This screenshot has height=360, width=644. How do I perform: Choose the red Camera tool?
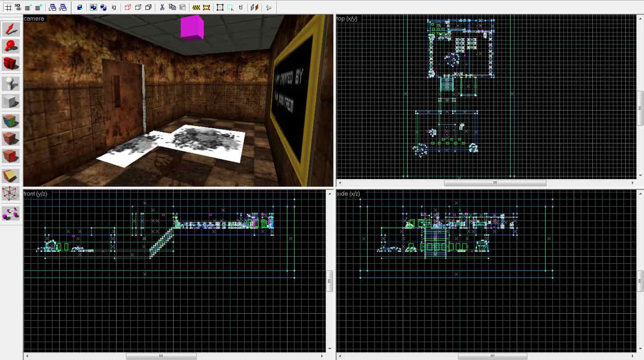(11, 64)
